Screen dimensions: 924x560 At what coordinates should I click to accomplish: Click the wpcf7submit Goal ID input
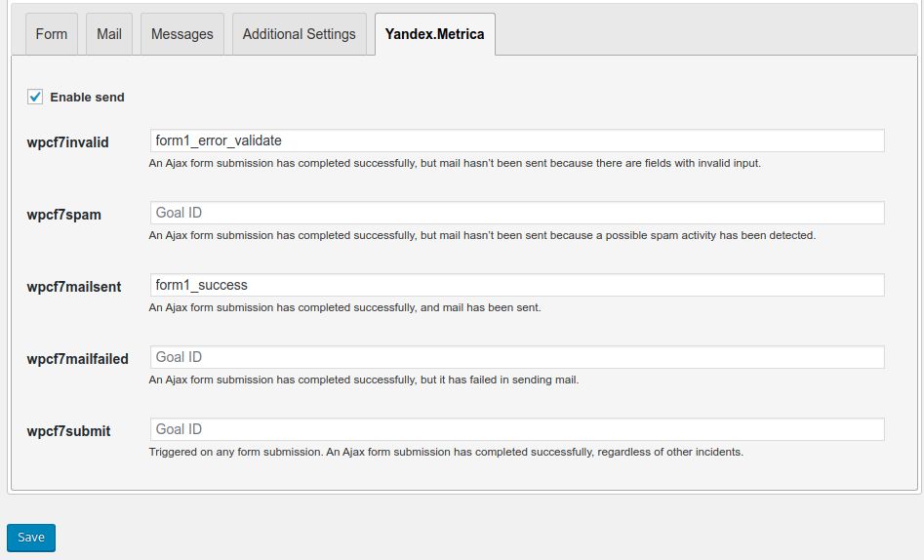[x=517, y=429]
